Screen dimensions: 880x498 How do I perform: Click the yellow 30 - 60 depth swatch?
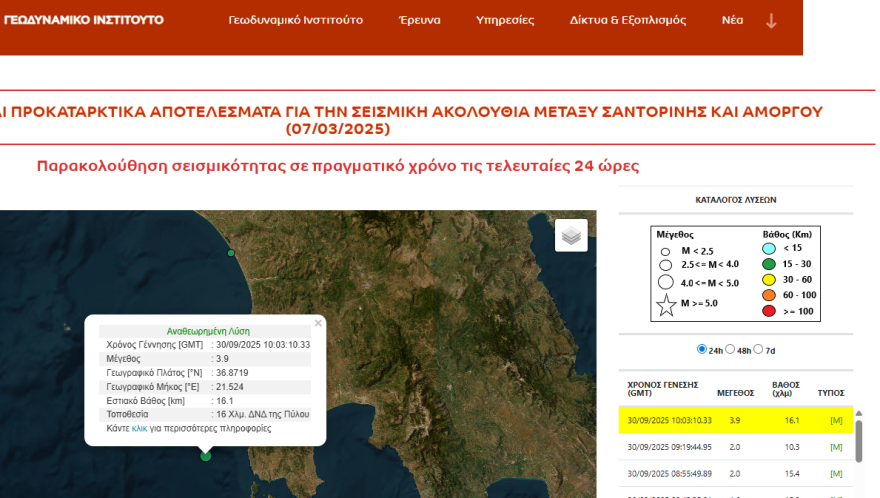769,280
